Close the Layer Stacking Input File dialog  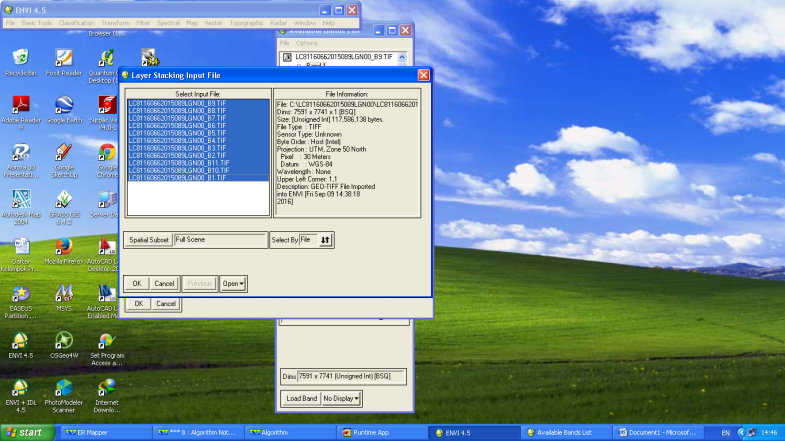(x=424, y=75)
